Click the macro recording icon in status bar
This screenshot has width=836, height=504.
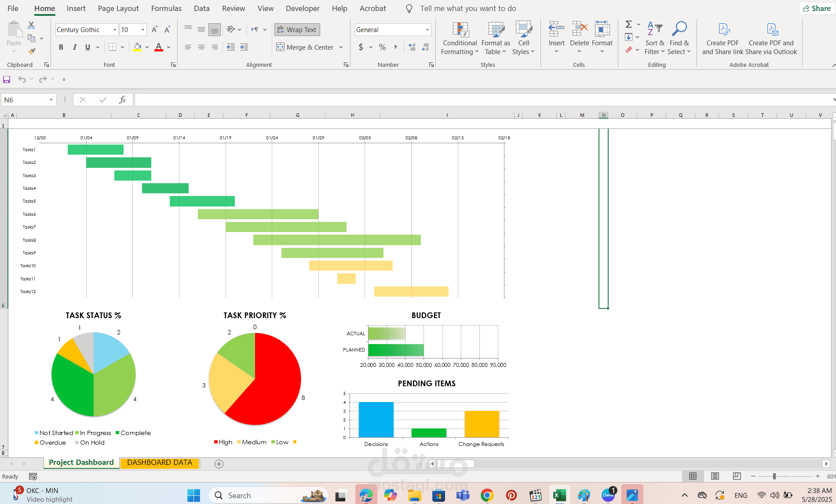click(33, 476)
